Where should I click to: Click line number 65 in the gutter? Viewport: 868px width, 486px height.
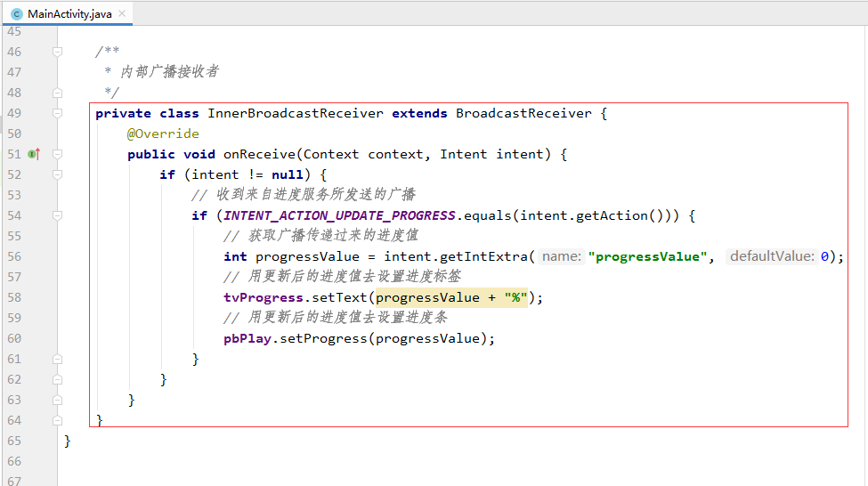pyautogui.click(x=14, y=441)
